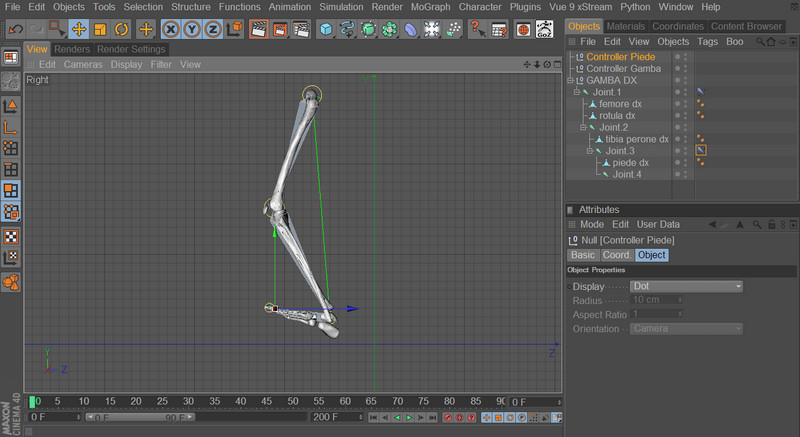Select the Scale tool
Image resolution: width=800 pixels, height=437 pixels.
coord(100,29)
